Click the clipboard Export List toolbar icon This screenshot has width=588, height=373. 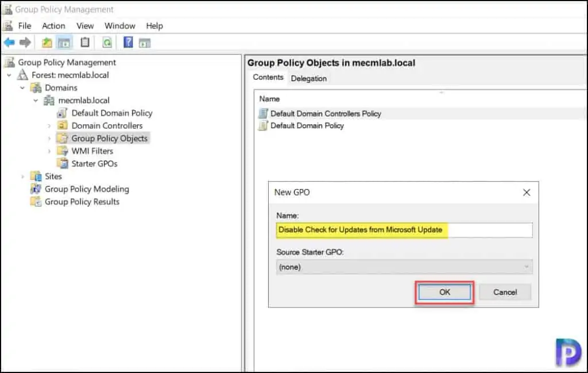[x=85, y=43]
